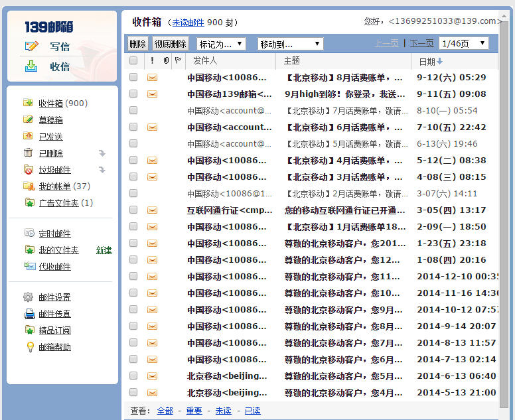Image resolution: width=515 pixels, height=420 pixels.
Task: Open the 1月话费账单18 email subject
Action: point(346,226)
